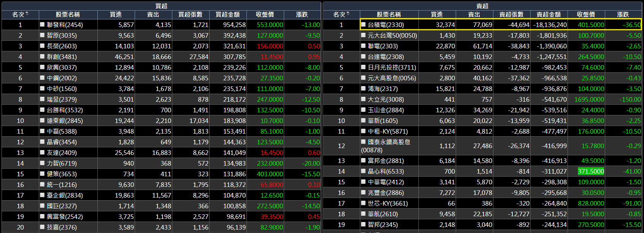The image size is (644, 233).
Task: Tick the checkbox for 技嘉(2376)
Action: coord(42,227)
